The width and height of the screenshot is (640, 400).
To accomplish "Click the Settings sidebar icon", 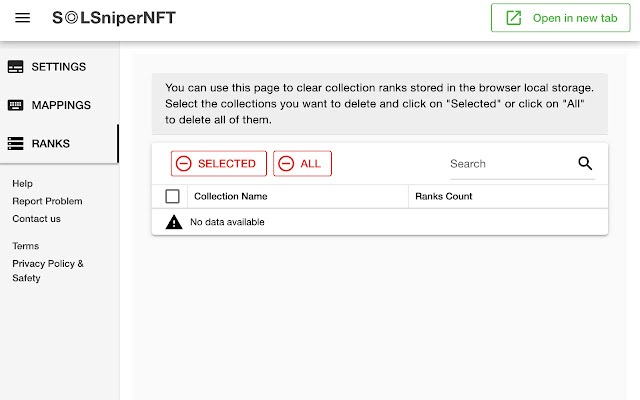I will (x=16, y=67).
